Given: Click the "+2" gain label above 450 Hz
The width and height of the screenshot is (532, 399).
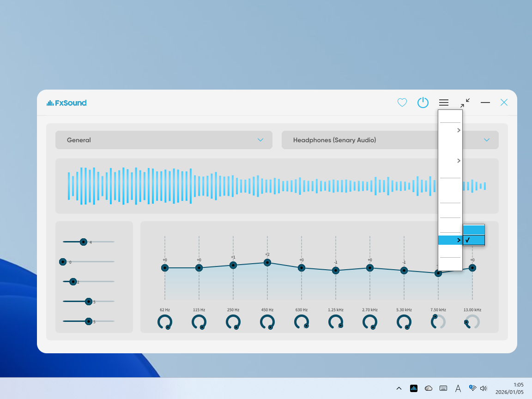Looking at the screenshot, I should pos(267,254).
